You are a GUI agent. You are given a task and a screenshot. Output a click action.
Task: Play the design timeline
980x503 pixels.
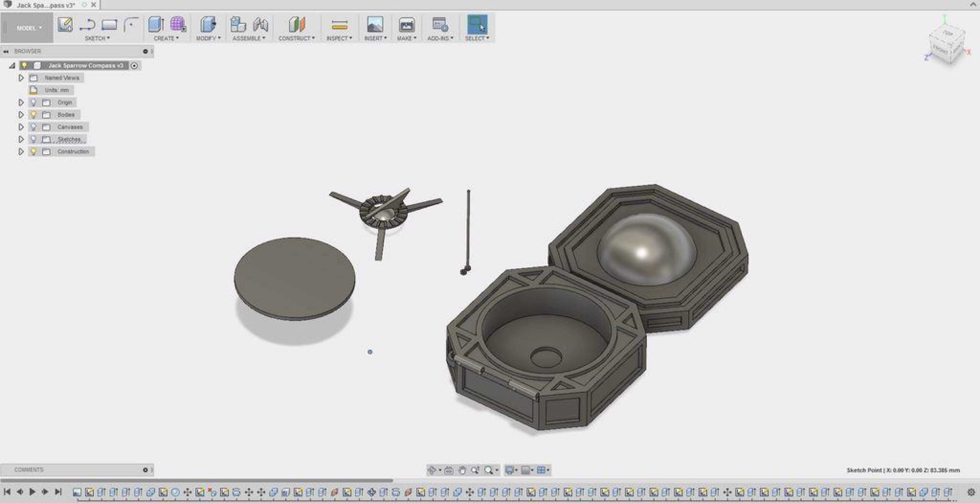tap(32, 492)
